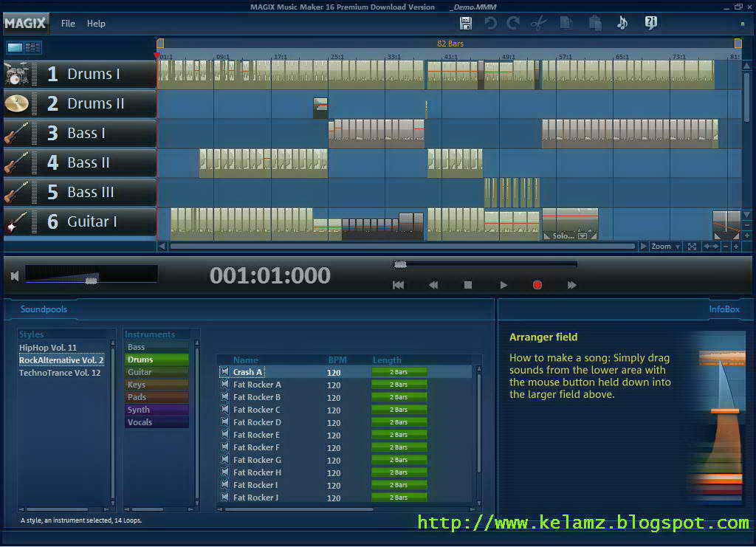Zoom in horizontally with the plus button
Viewport: 756px width, 547px height.
click(x=736, y=247)
